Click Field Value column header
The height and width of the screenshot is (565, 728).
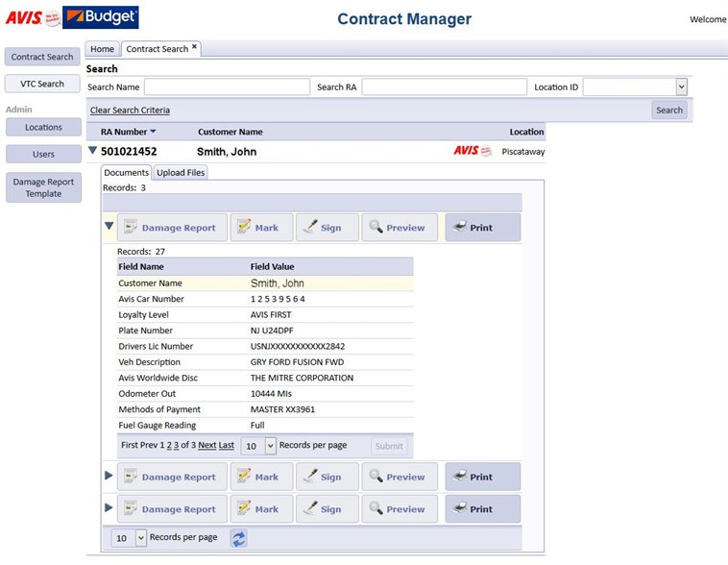273,267
